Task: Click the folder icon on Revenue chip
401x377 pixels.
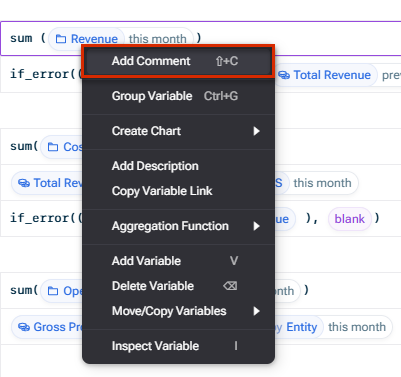Action: pos(60,39)
